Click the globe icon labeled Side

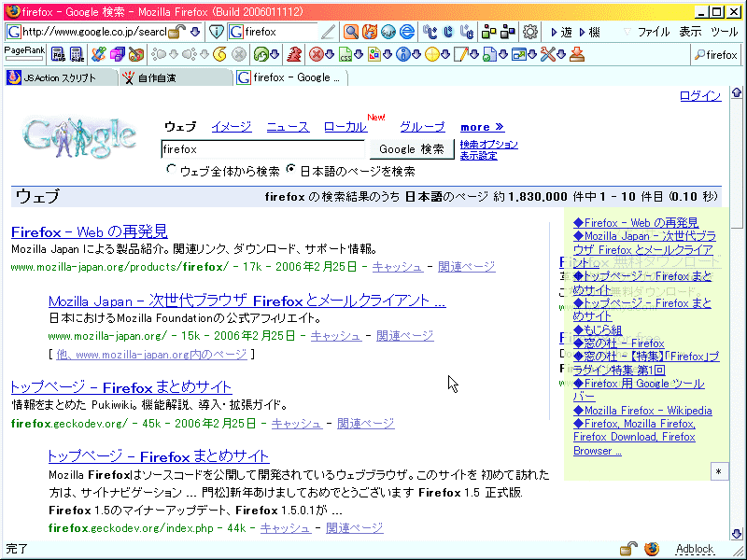388,32
